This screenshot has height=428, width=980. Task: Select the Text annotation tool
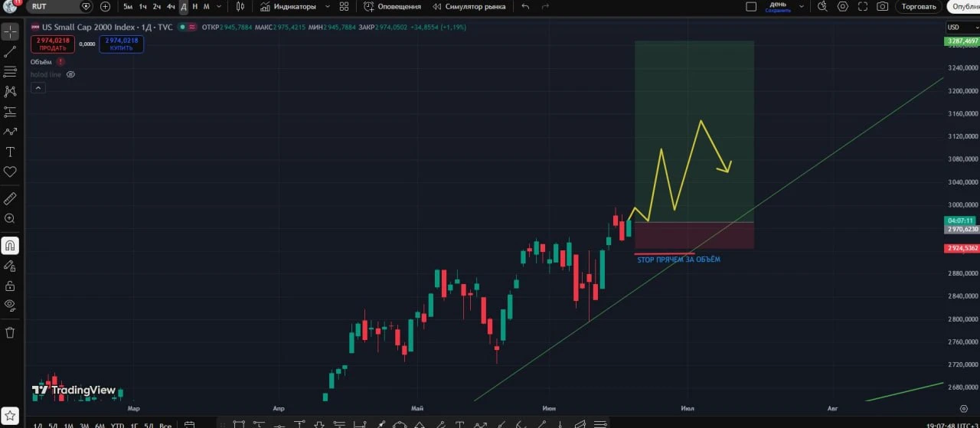(x=10, y=152)
